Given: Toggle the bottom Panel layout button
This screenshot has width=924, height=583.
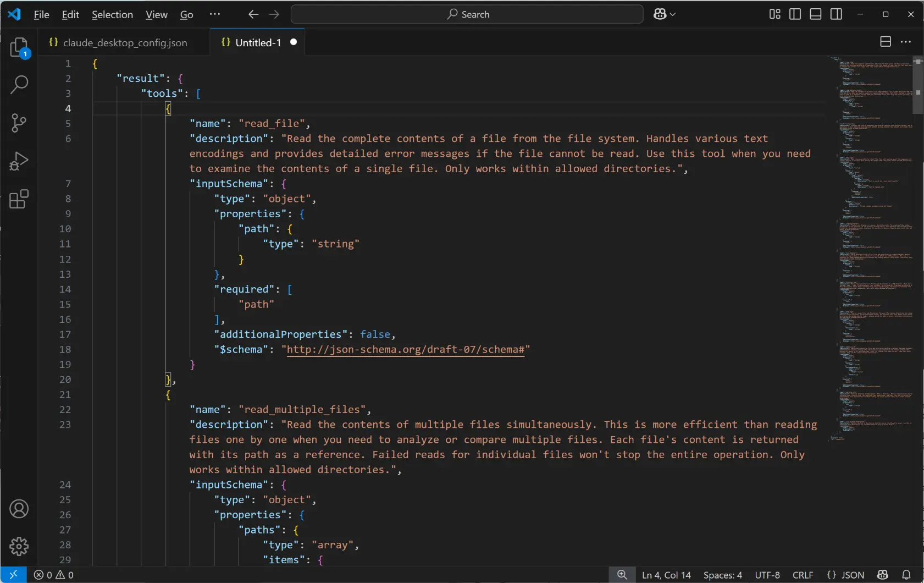Looking at the screenshot, I should pyautogui.click(x=816, y=14).
